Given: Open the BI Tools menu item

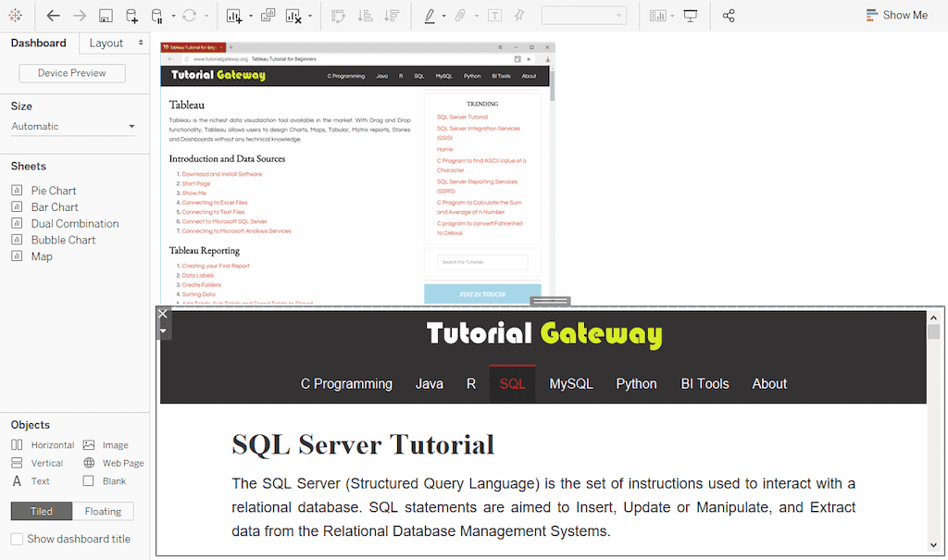Looking at the screenshot, I should (x=705, y=384).
